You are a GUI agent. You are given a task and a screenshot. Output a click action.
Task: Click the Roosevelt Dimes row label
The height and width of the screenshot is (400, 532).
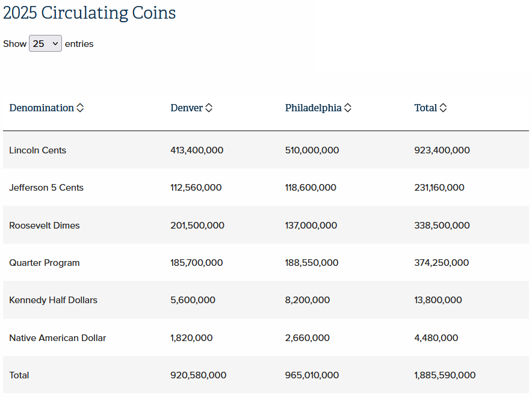[45, 226]
